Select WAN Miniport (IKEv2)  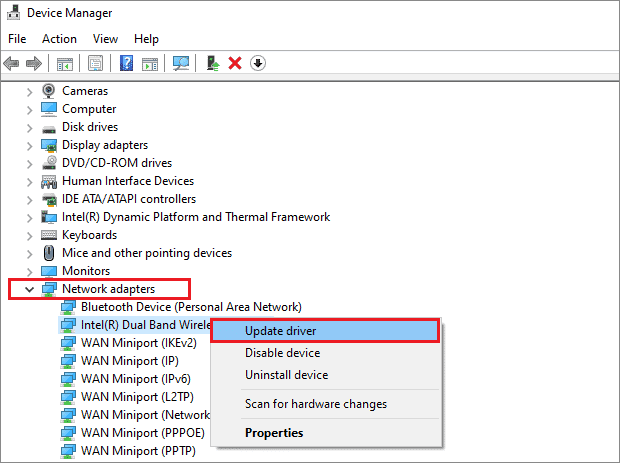click(x=138, y=343)
